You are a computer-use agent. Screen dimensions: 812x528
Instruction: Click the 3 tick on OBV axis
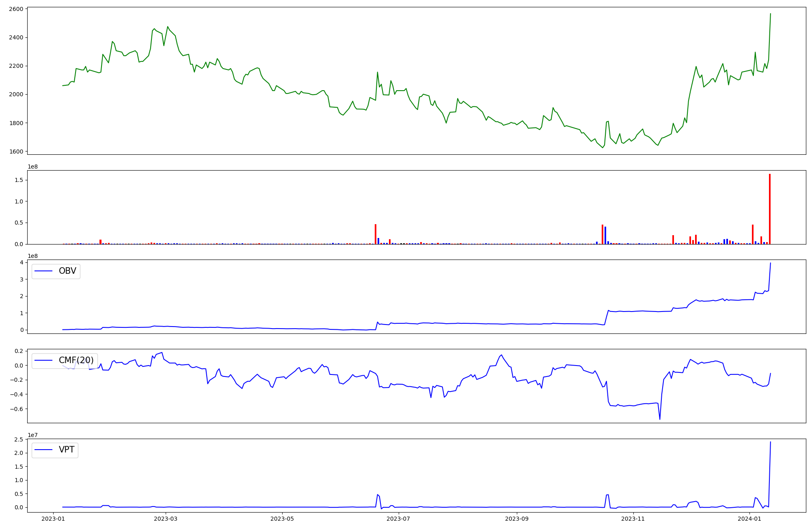[x=22, y=279]
